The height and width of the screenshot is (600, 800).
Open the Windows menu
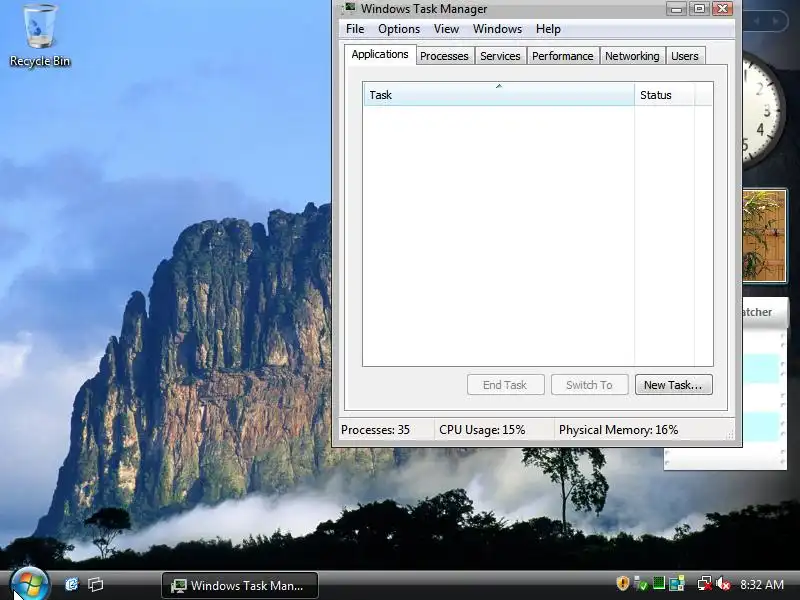tap(497, 29)
